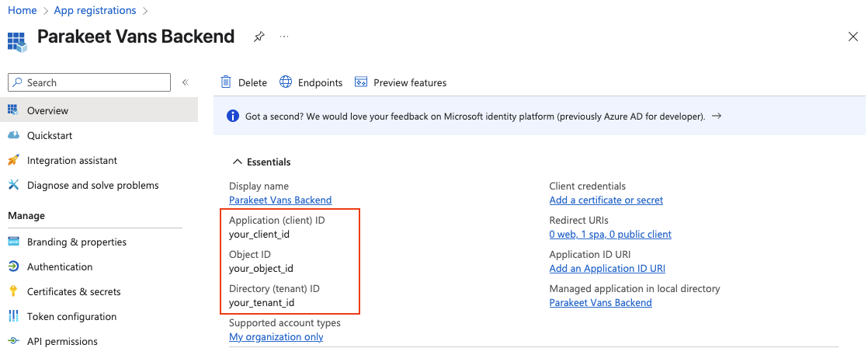The height and width of the screenshot is (355, 868).
Task: Click the Microsoft identity platform feedback banner text
Action: coord(475,117)
